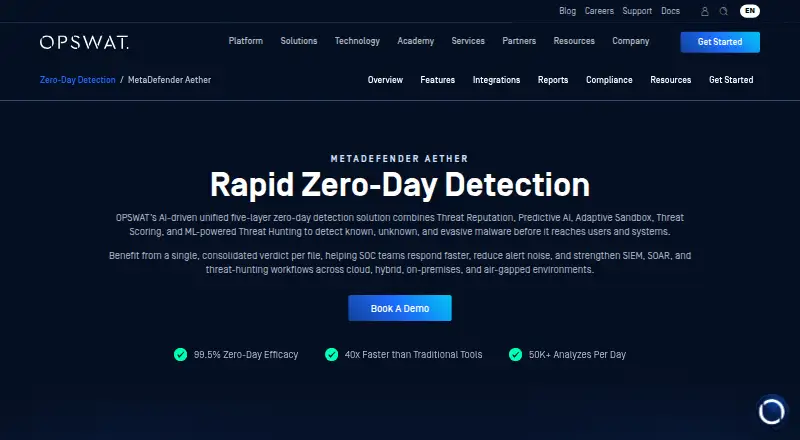Jump to the Compliance section

point(609,80)
